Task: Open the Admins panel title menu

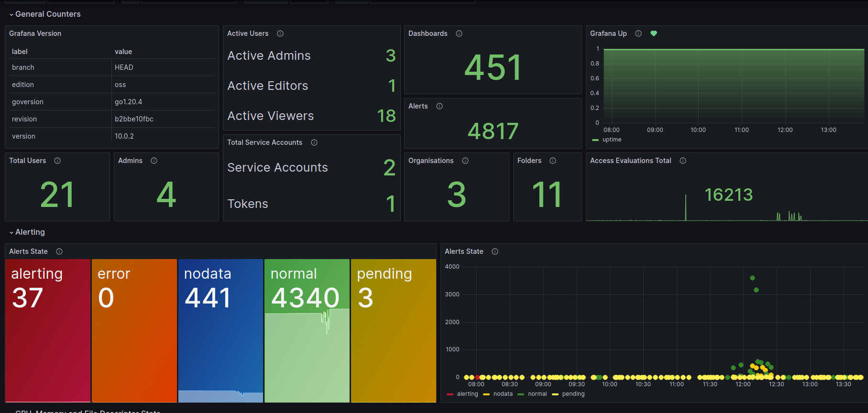Action: coord(130,161)
